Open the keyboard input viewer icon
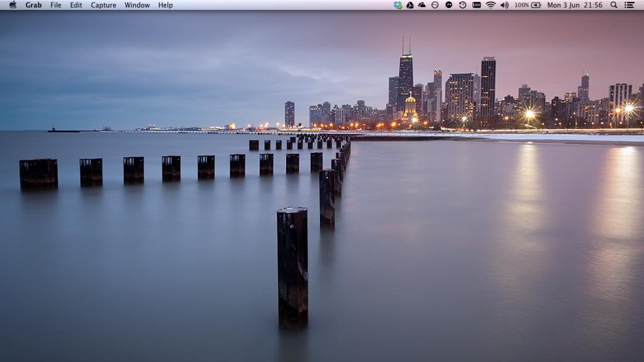This screenshot has height=362, width=644. (476, 5)
